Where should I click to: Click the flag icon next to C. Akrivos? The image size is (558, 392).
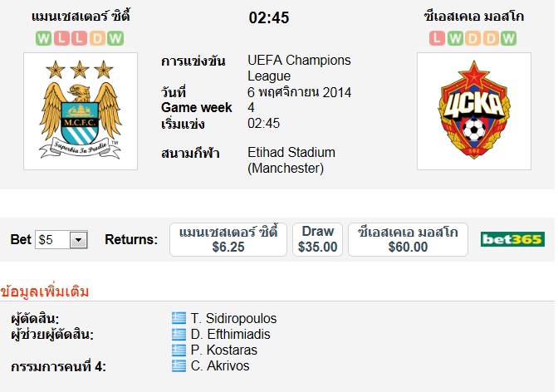click(x=179, y=366)
